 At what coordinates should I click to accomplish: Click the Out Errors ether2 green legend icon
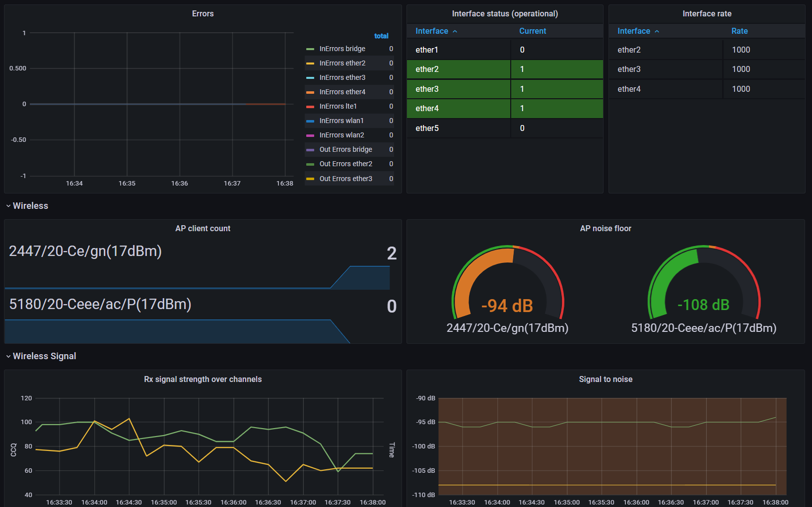point(310,164)
